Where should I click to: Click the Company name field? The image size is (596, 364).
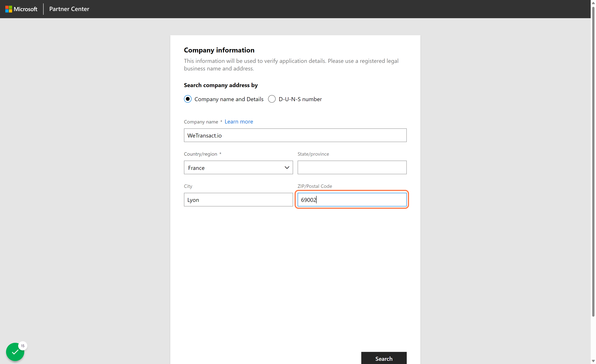point(295,135)
